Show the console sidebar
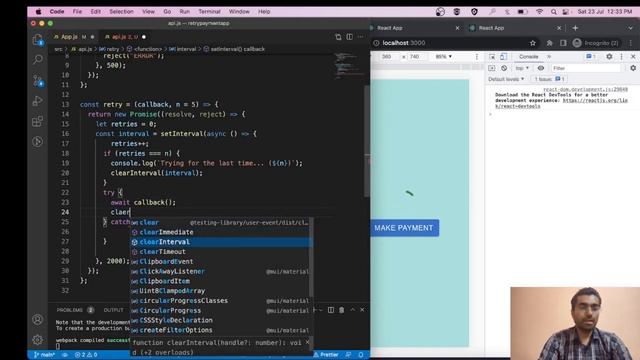 click(x=492, y=68)
